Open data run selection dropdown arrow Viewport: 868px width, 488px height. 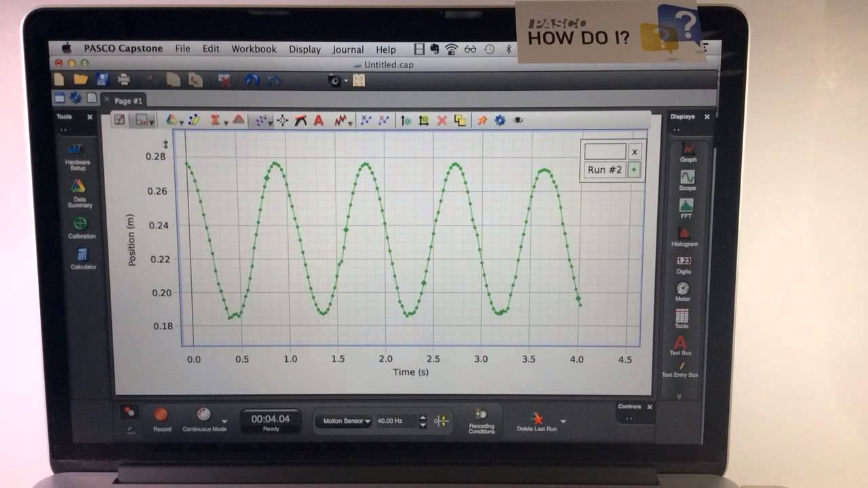point(183,123)
